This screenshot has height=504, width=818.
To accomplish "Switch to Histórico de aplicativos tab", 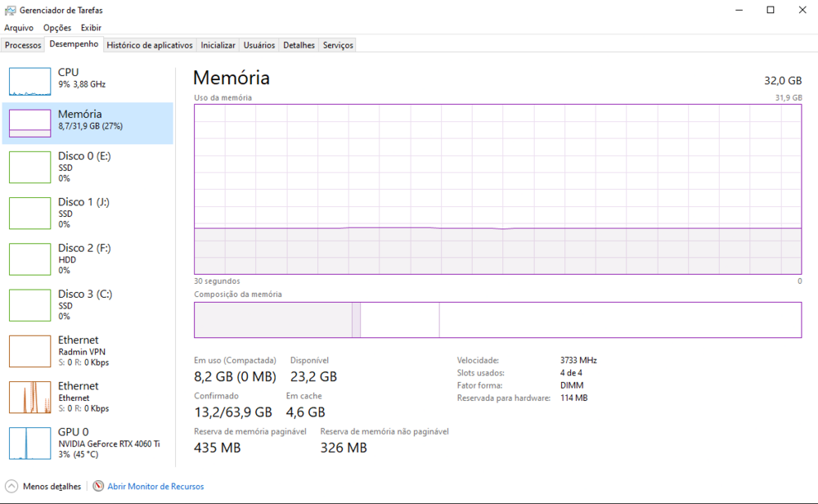I will (x=150, y=45).
